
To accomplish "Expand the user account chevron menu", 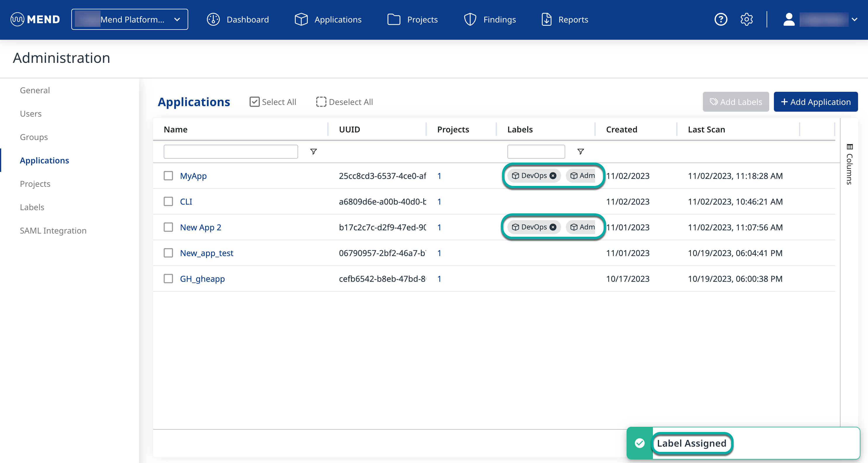I will 854,20.
